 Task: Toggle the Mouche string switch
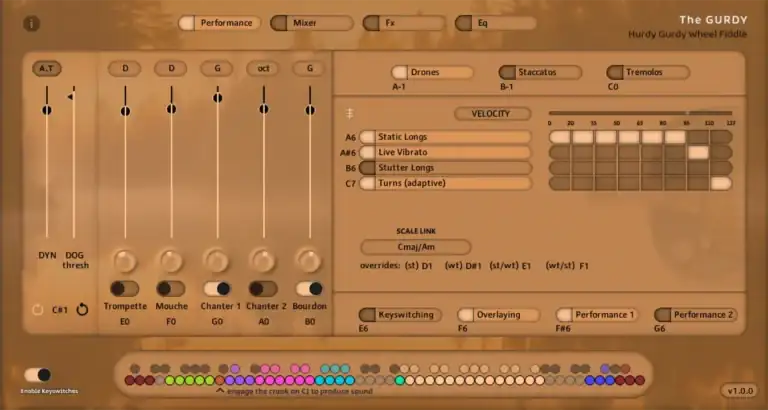[171, 289]
